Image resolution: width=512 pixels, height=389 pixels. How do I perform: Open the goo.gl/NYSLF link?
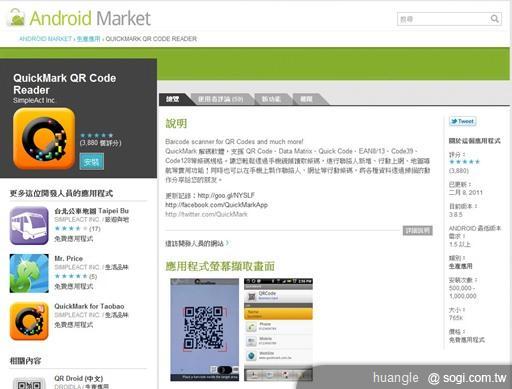pos(226,195)
